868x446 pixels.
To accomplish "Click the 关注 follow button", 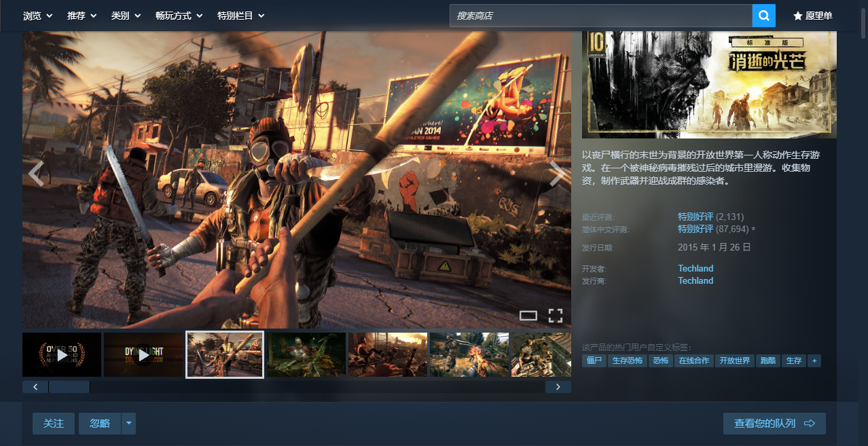I will [x=54, y=424].
